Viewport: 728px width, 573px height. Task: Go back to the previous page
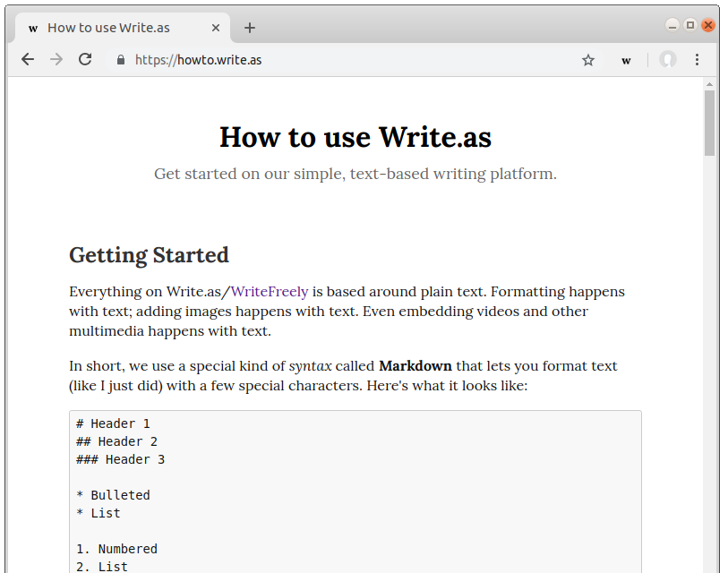28,59
